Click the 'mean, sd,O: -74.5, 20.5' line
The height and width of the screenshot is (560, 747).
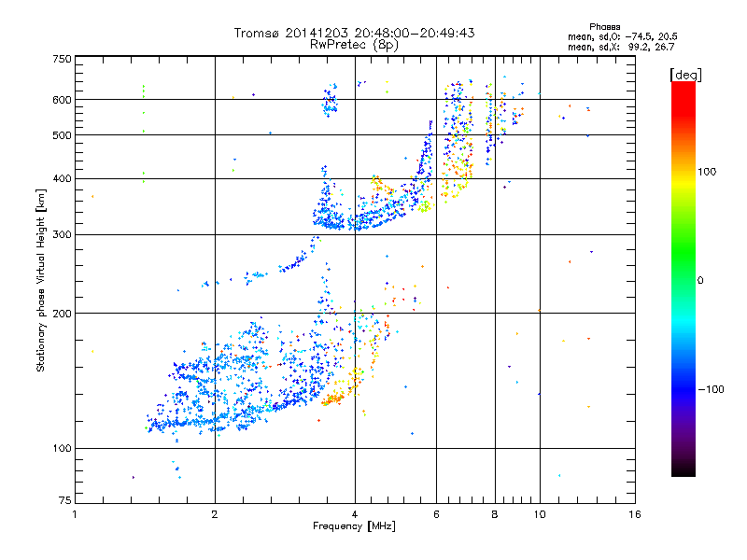tap(622, 36)
